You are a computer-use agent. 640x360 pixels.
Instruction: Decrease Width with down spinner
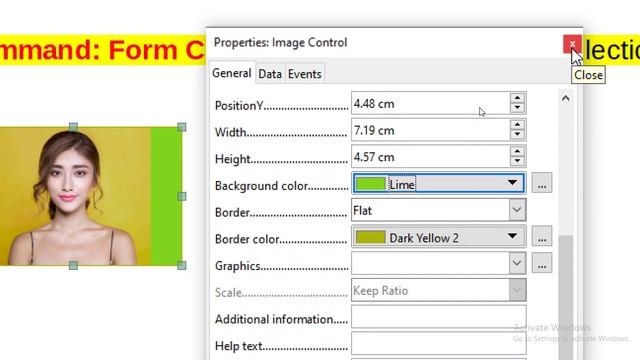click(517, 135)
